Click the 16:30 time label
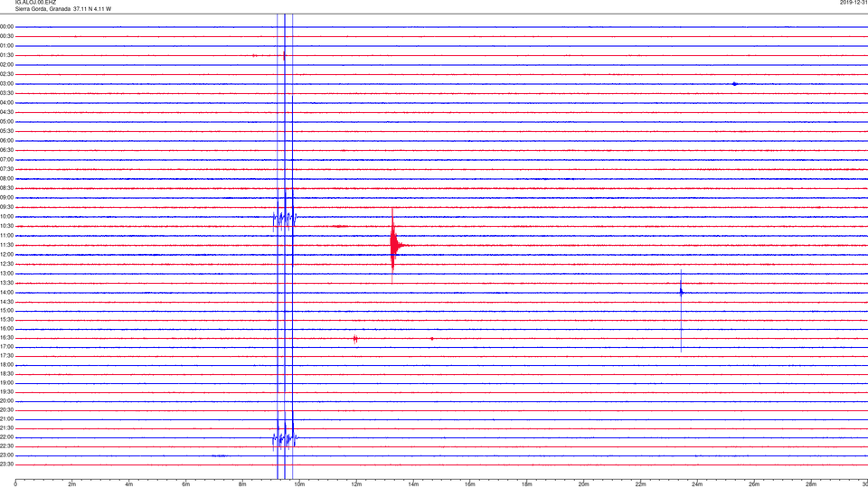 (x=6, y=337)
